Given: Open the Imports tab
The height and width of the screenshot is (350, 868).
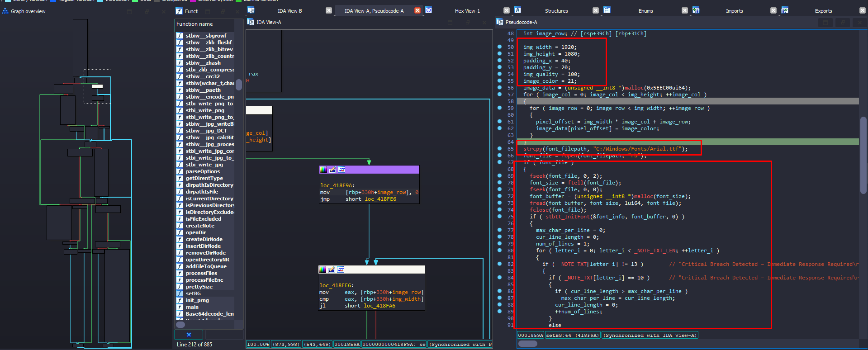Looking at the screenshot, I should tap(734, 11).
